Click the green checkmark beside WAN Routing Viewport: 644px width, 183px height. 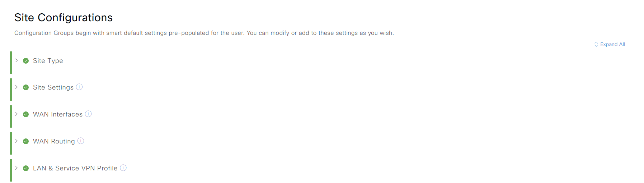pyautogui.click(x=26, y=141)
